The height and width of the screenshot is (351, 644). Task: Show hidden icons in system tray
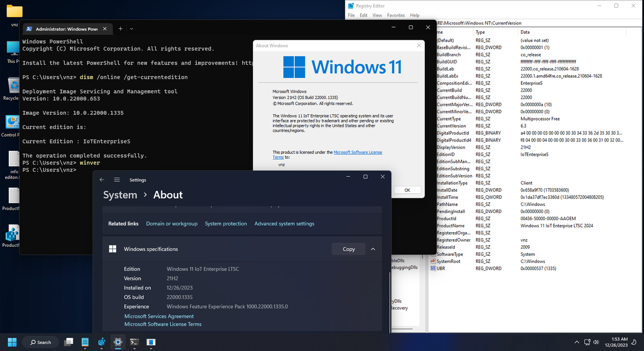(x=577, y=342)
